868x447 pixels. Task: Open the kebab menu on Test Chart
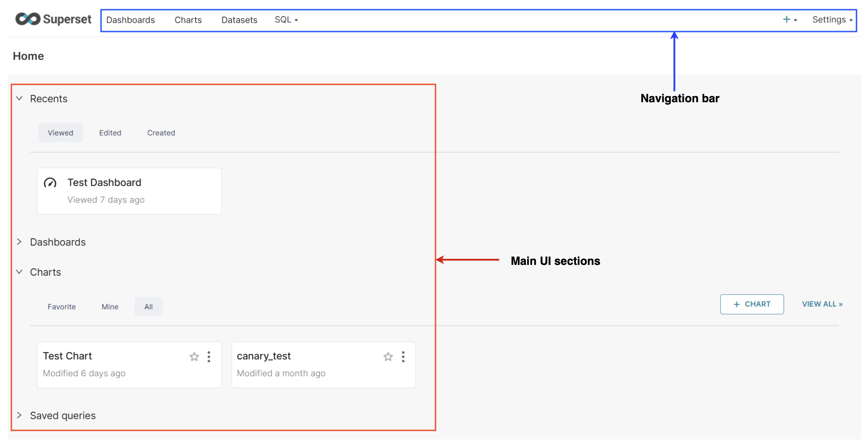209,356
